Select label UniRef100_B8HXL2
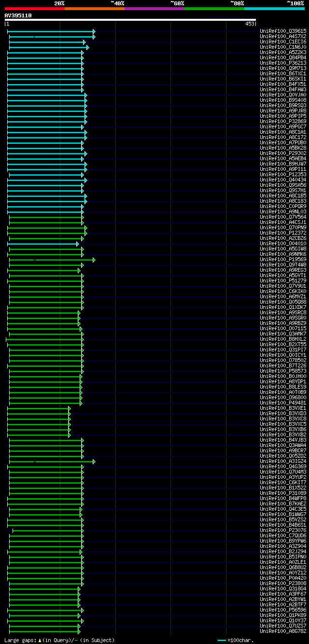Image resolution: width=309 pixels, height=644 pixels. coord(283,339)
